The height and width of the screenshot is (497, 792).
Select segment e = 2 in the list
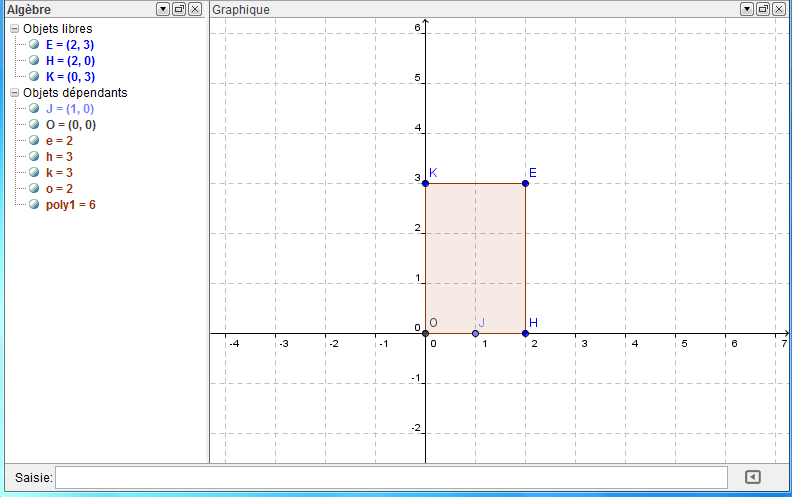(59, 140)
